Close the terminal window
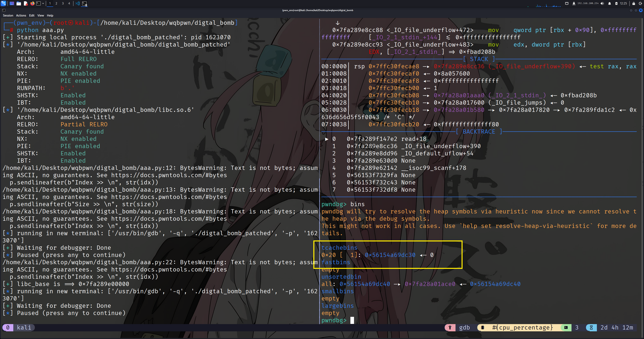Image resolution: width=644 pixels, height=339 pixels. [x=641, y=10]
